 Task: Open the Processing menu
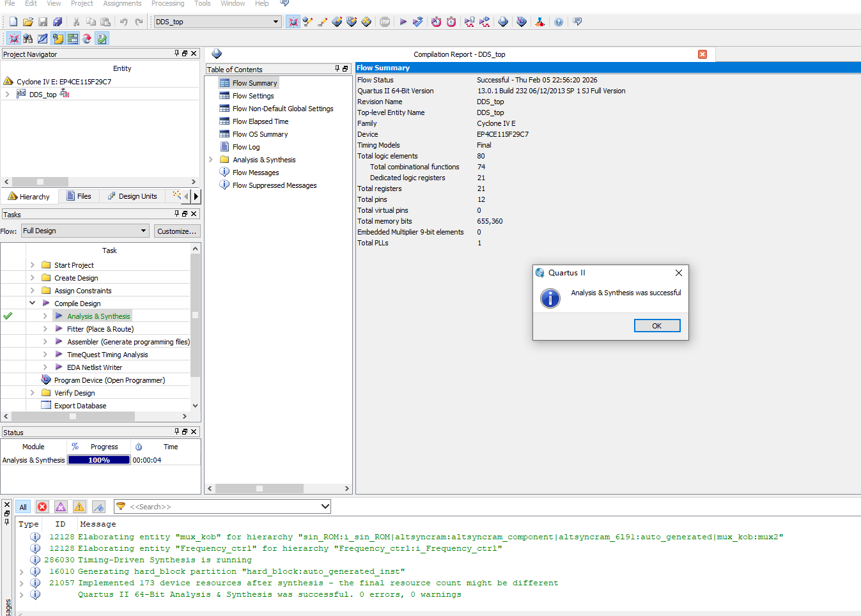(x=167, y=4)
